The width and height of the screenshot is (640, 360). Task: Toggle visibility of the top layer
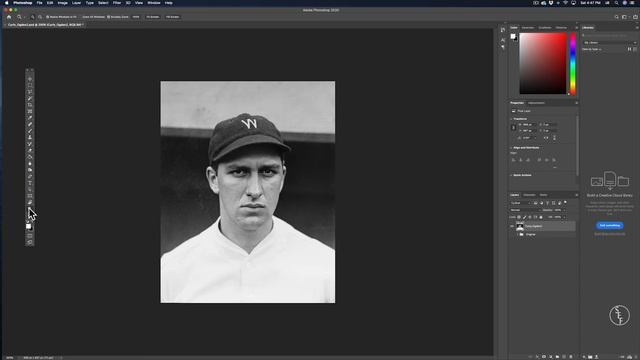click(x=512, y=226)
